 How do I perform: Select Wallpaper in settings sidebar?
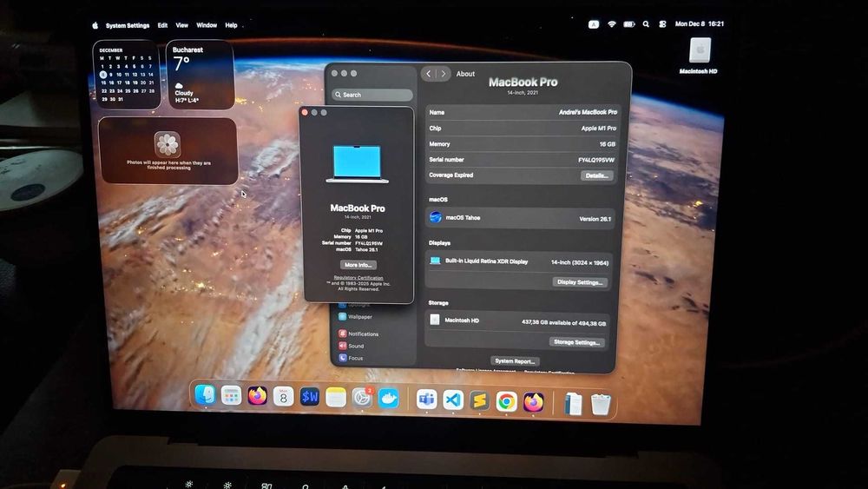355,317
